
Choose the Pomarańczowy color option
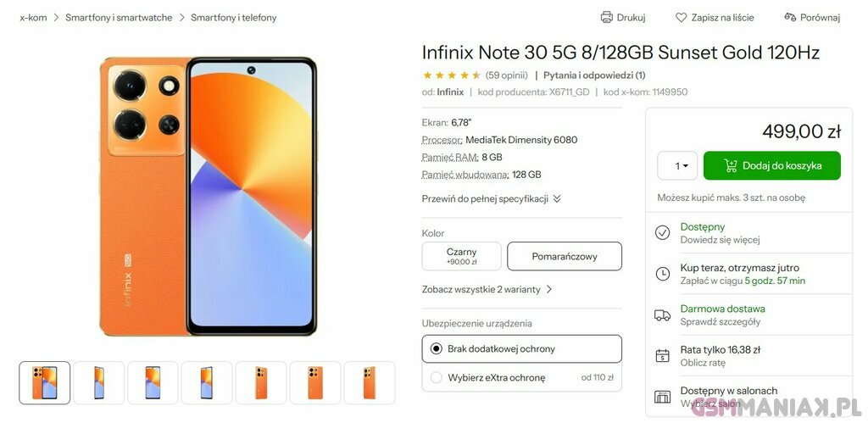tap(565, 256)
